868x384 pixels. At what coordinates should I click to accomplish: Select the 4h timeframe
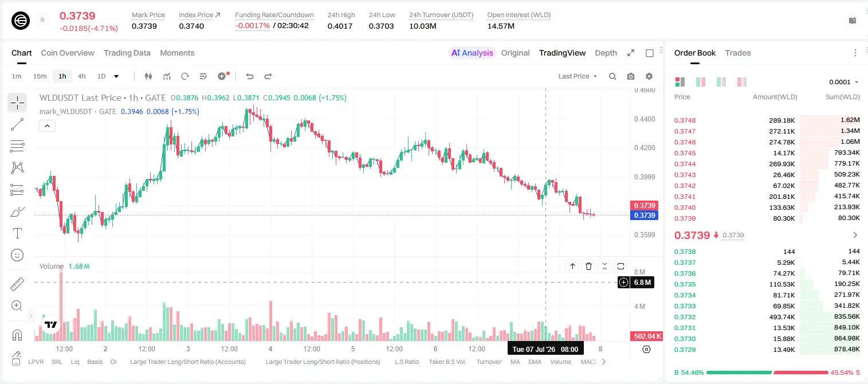click(x=81, y=76)
